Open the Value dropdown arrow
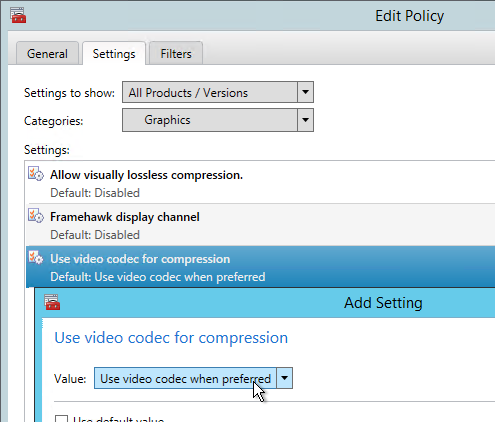 click(284, 378)
